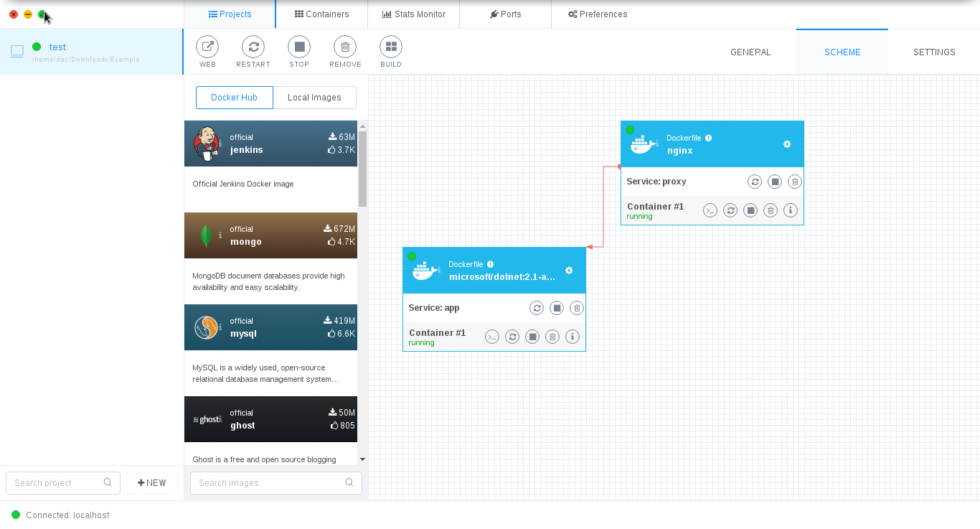Open the microsoft/dotnet node settings gear
980x529 pixels.
coord(569,271)
